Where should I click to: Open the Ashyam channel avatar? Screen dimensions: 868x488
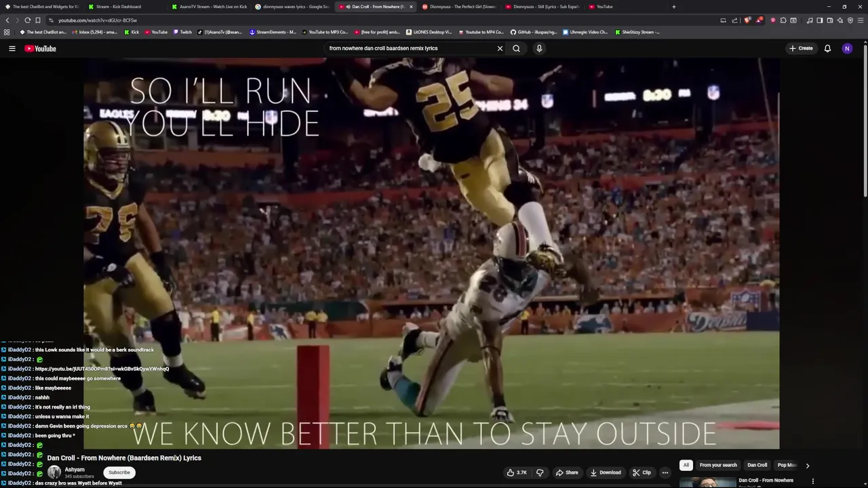point(54,472)
